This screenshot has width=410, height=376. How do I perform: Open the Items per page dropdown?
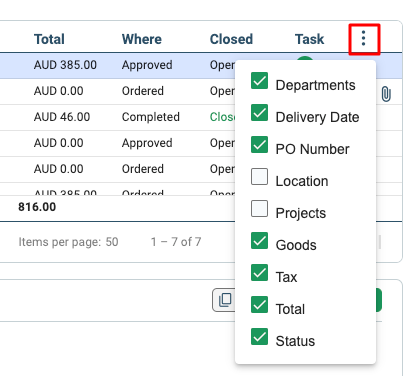[112, 242]
